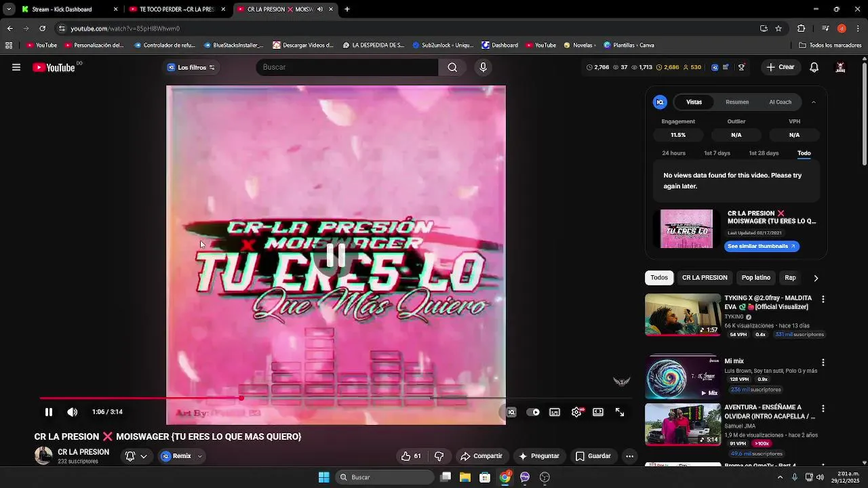Click Preguntar button
This screenshot has width=868, height=488.
(539, 456)
